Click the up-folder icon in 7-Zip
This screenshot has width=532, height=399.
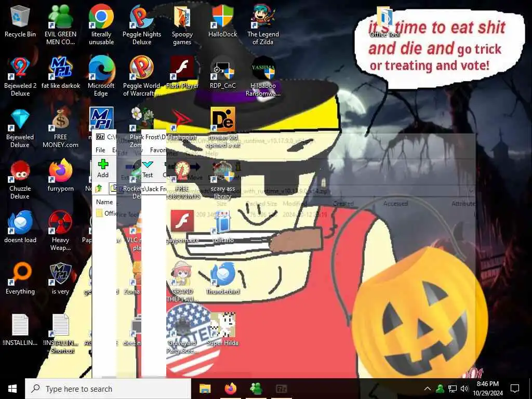click(x=99, y=188)
